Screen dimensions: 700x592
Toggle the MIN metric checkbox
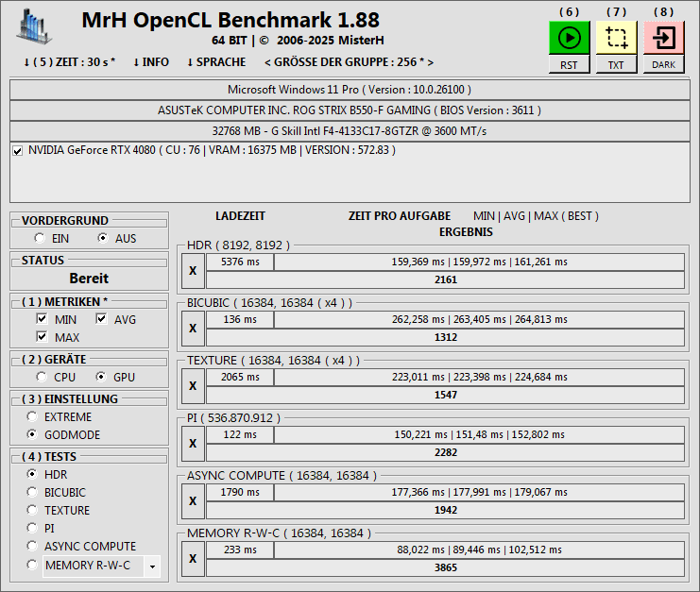coord(42,318)
